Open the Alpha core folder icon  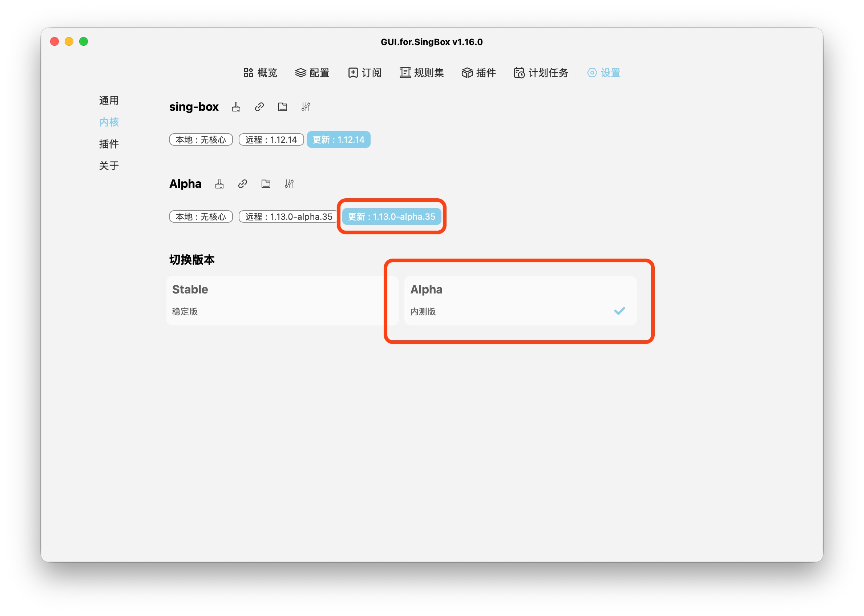point(266,184)
